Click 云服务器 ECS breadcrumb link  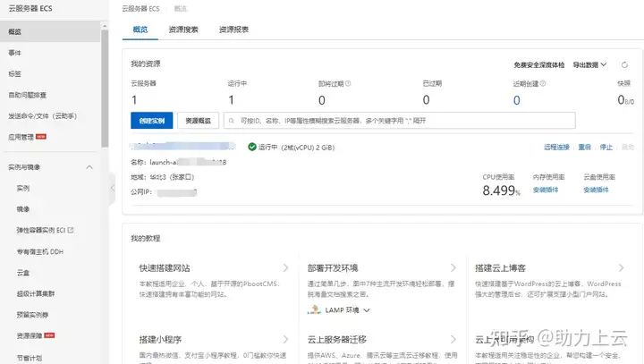[x=140, y=9]
